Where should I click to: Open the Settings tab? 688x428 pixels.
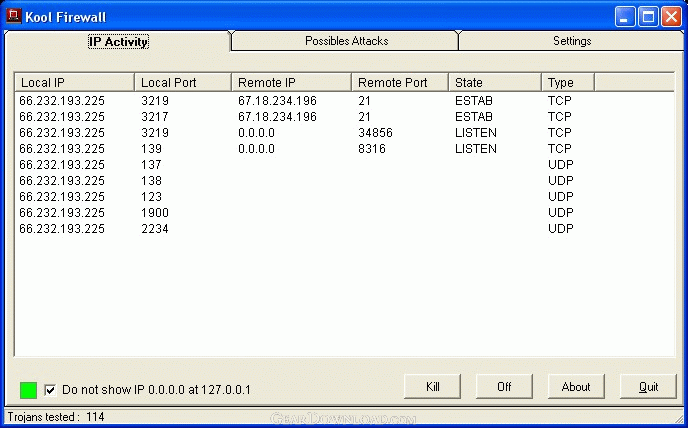572,41
